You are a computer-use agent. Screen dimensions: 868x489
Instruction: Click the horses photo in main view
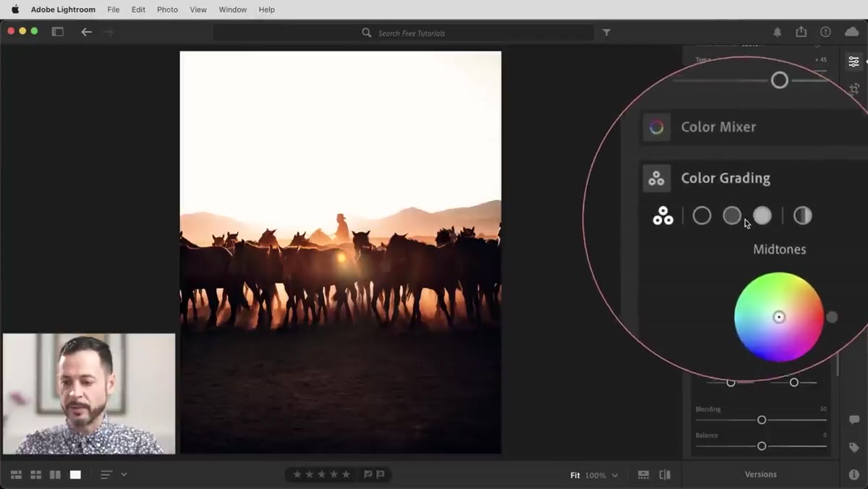341,252
